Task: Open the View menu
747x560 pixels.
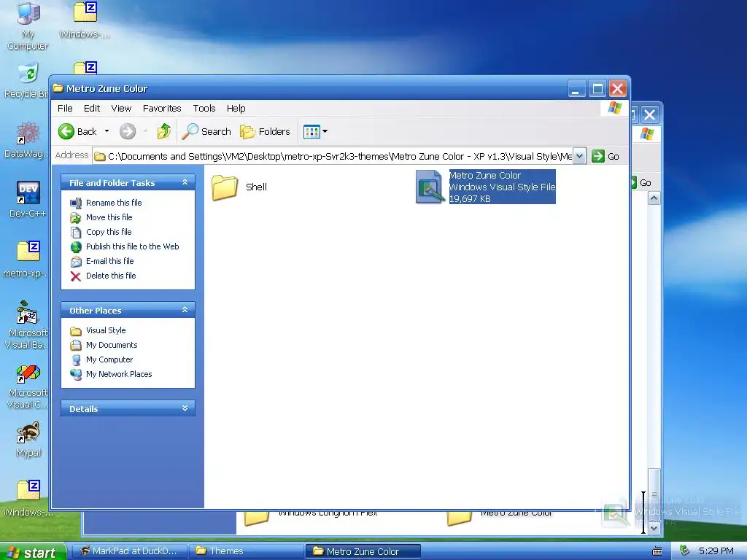Action: tap(121, 108)
